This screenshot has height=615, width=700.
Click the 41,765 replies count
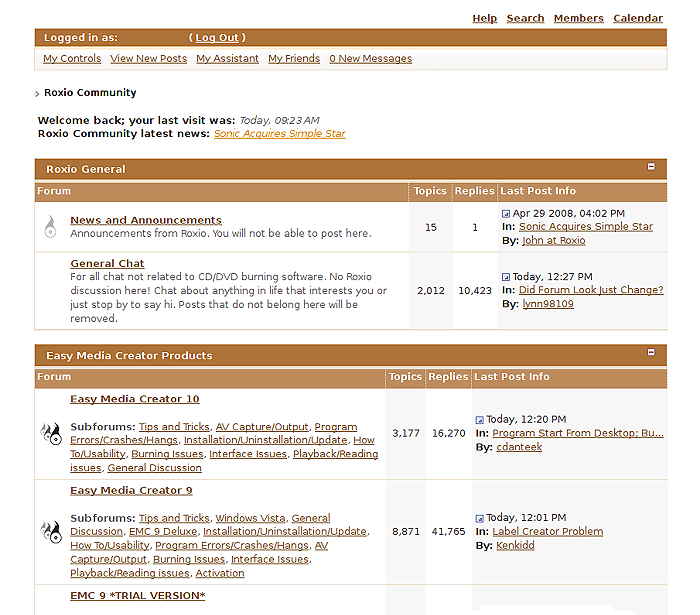coord(448,532)
